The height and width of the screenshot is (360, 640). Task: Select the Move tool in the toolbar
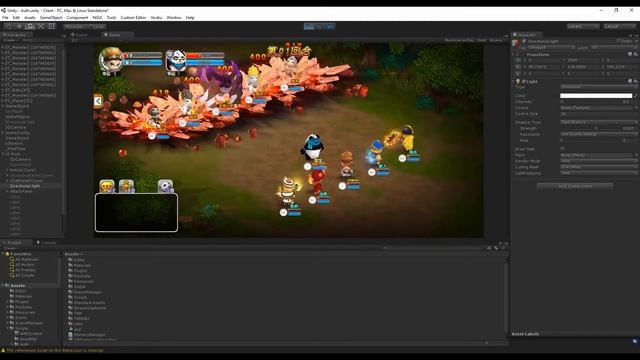[19, 26]
